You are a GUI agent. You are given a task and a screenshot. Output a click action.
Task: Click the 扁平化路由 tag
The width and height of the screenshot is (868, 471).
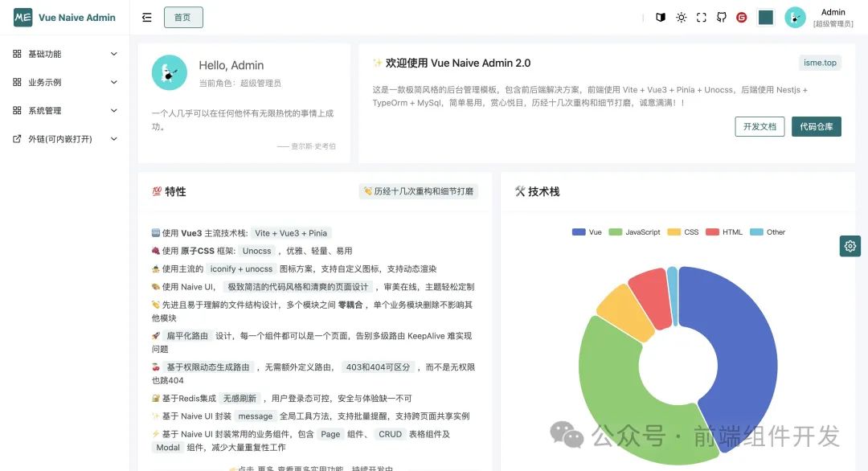[187, 336]
